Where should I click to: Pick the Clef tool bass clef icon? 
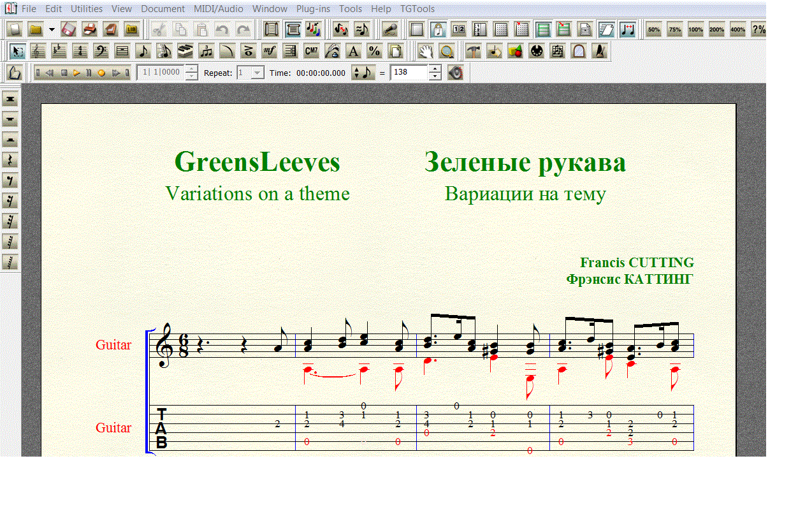point(101,51)
